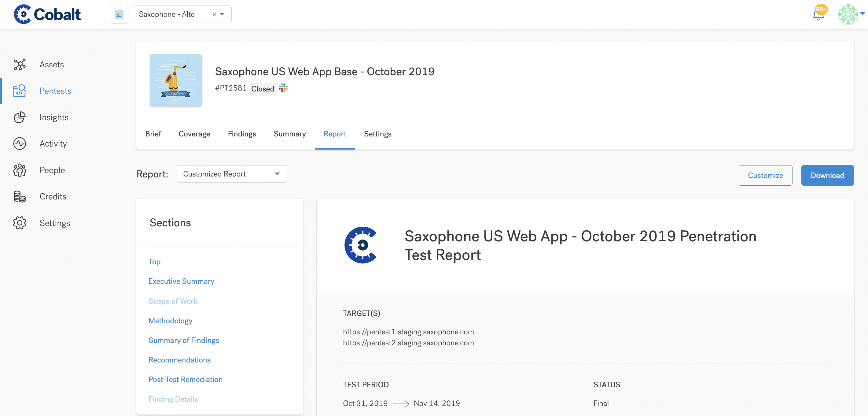868x416 pixels.
Task: Click the Pentests code-search icon
Action: click(20, 91)
